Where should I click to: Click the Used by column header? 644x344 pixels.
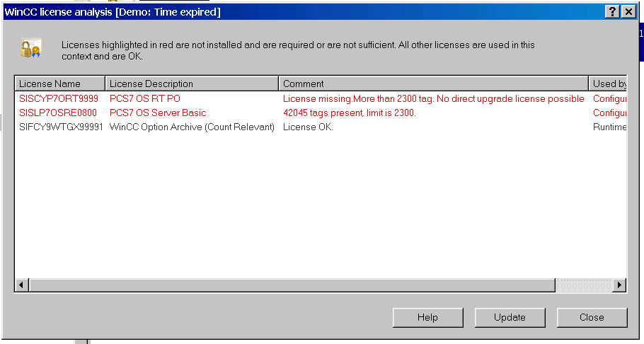[608, 84]
